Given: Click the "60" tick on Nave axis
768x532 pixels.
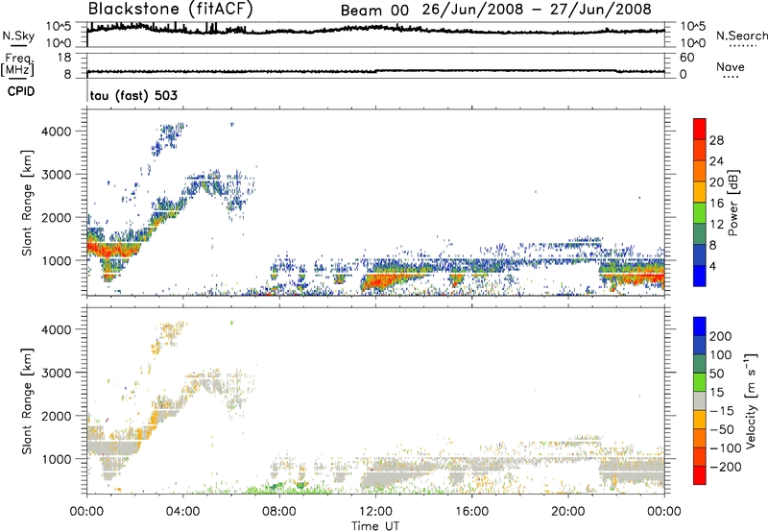Looking at the screenshot, I should [686, 58].
